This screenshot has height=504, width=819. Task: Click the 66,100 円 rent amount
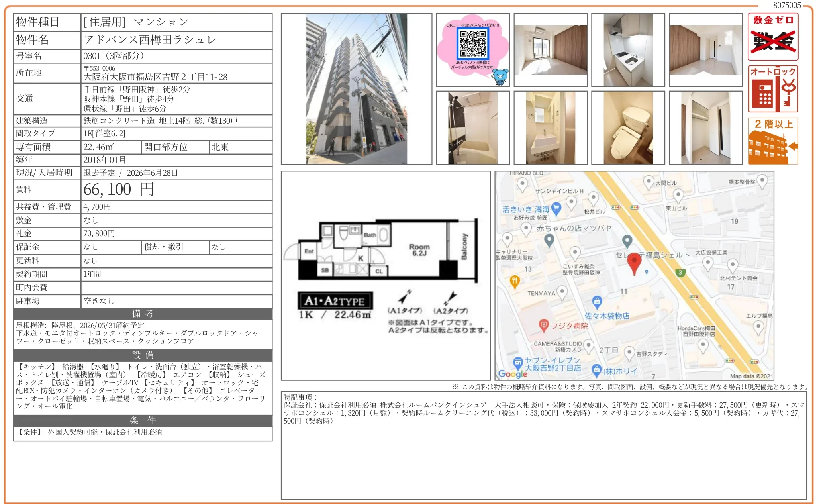point(119,190)
